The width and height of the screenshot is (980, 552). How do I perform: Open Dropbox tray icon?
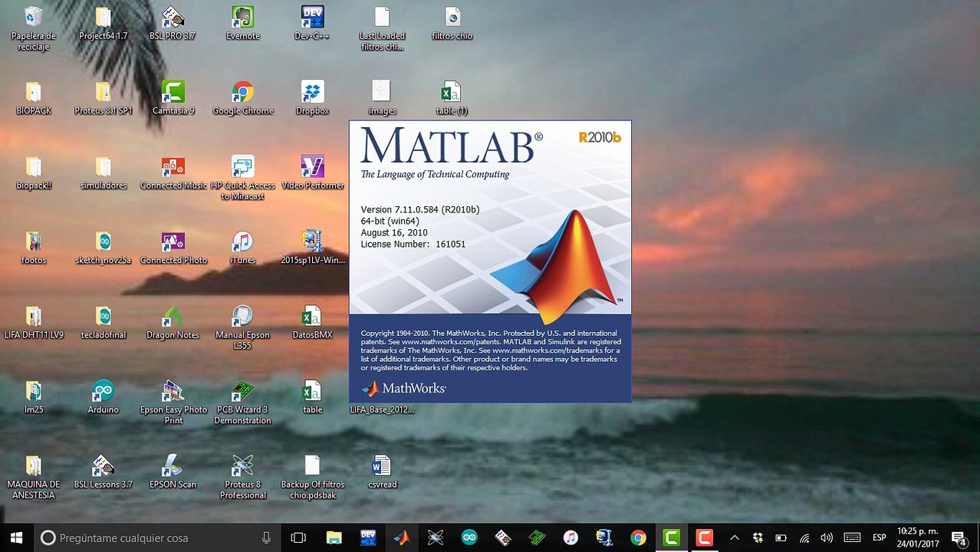pos(758,537)
